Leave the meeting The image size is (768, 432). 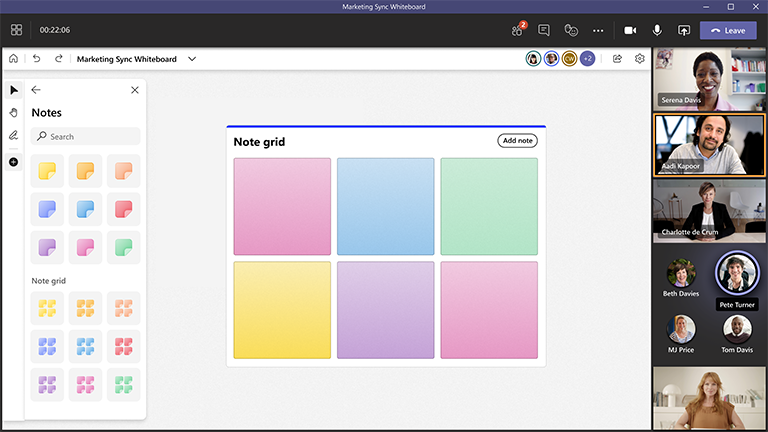click(x=728, y=30)
